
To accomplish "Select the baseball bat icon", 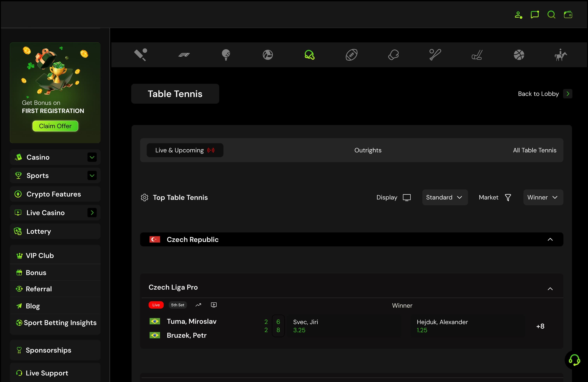I will click(435, 55).
